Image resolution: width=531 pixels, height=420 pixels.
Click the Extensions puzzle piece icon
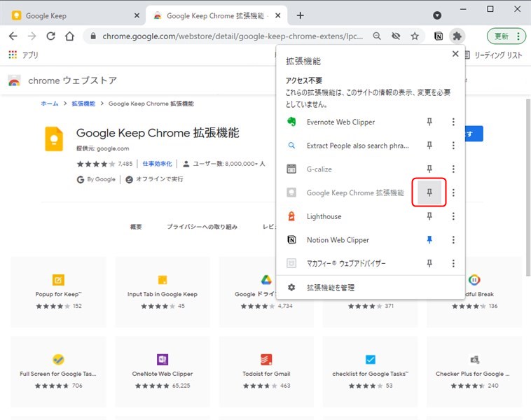(457, 36)
